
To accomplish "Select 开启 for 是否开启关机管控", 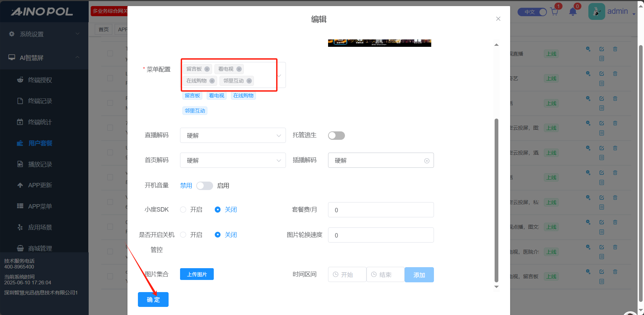I will [183, 235].
